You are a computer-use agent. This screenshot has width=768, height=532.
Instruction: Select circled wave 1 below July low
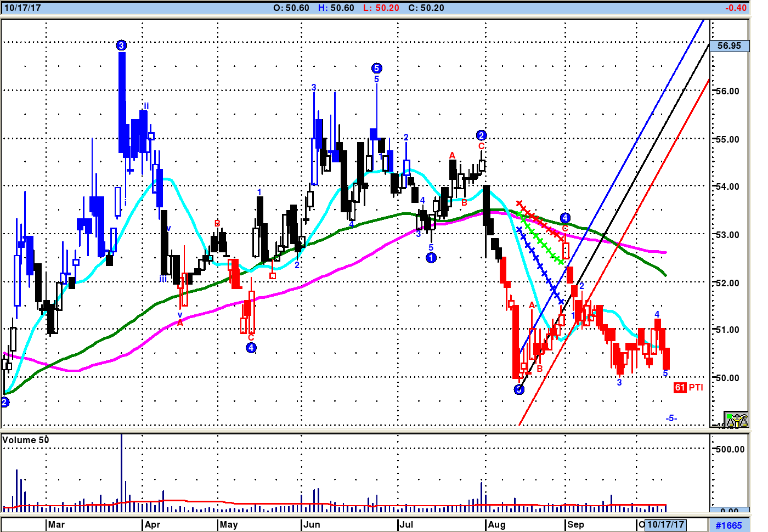tap(431, 258)
